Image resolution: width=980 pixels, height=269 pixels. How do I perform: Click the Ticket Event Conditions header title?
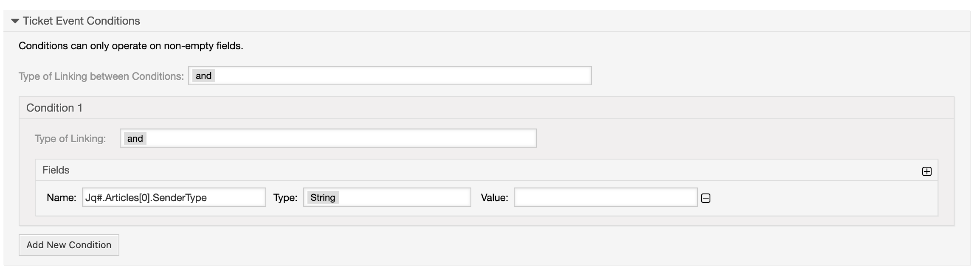82,21
